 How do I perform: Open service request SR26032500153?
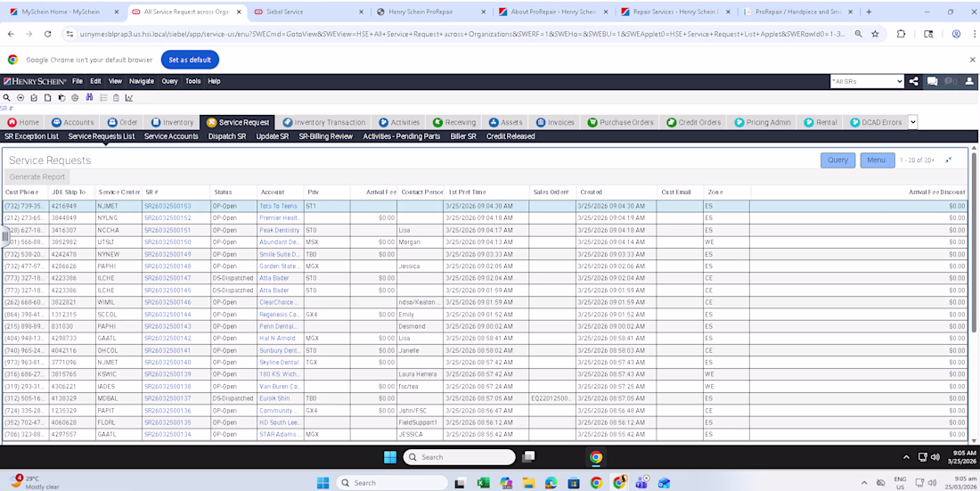click(167, 206)
